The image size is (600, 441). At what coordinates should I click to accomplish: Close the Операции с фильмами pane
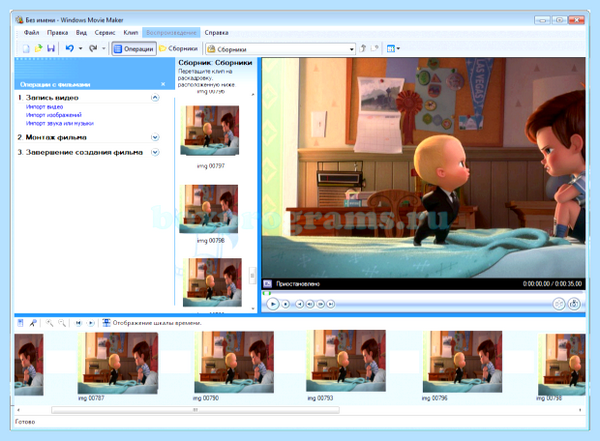[x=163, y=84]
